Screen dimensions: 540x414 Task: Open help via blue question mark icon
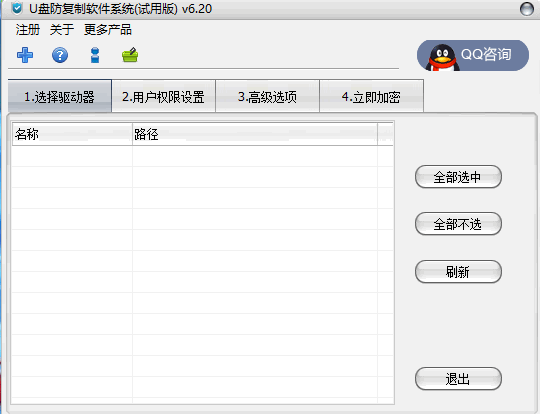(60, 55)
